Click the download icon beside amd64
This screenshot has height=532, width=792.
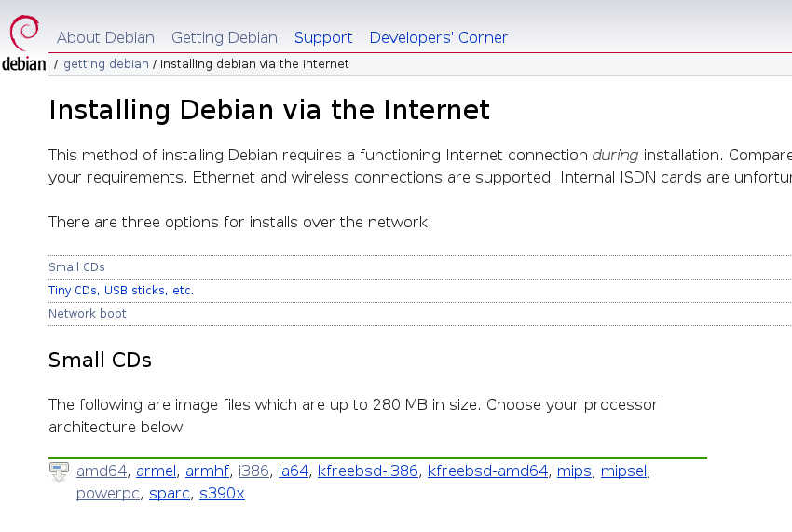pyautogui.click(x=59, y=471)
